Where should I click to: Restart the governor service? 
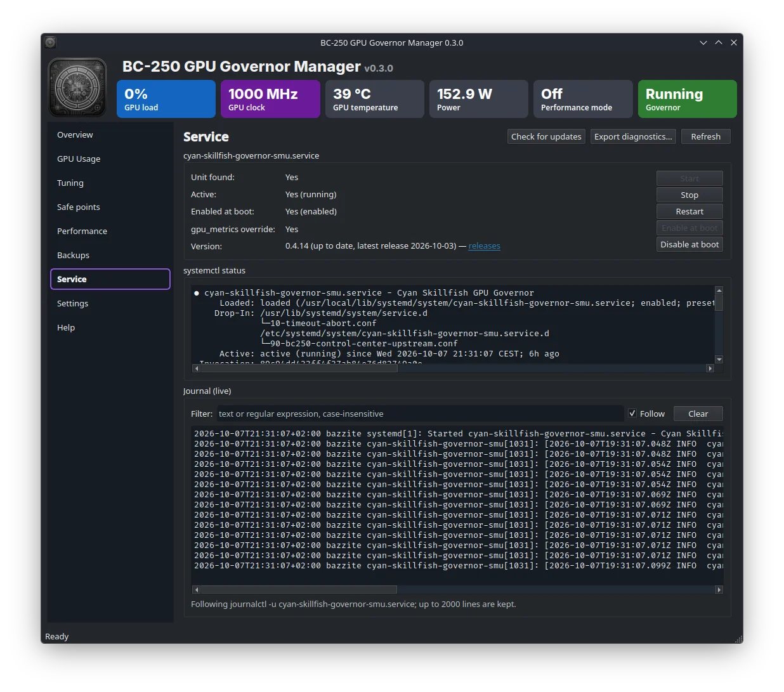click(x=689, y=211)
